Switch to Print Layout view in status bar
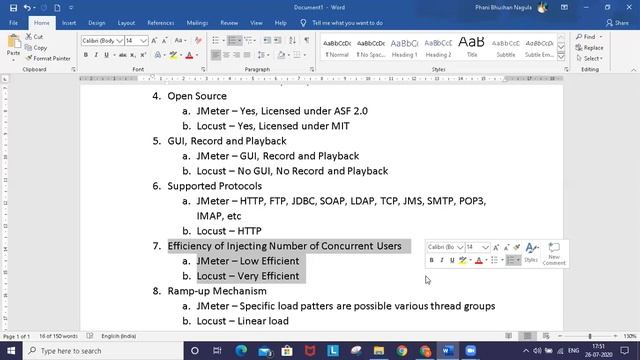 pos(527,336)
